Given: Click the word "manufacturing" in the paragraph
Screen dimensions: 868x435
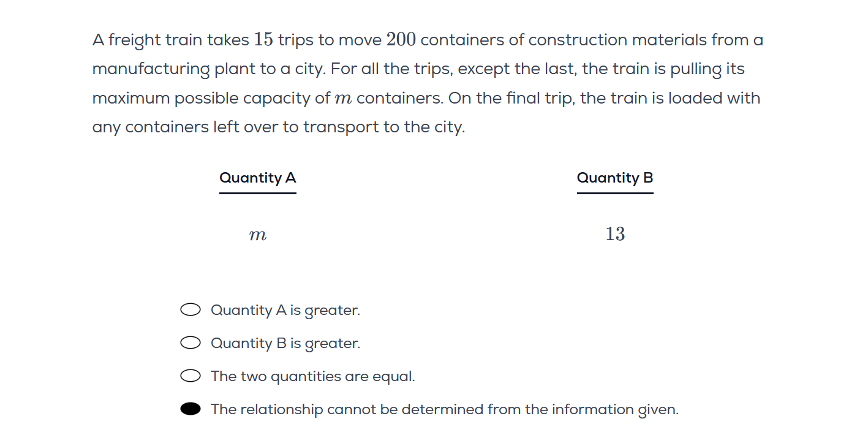Looking at the screenshot, I should [x=151, y=69].
